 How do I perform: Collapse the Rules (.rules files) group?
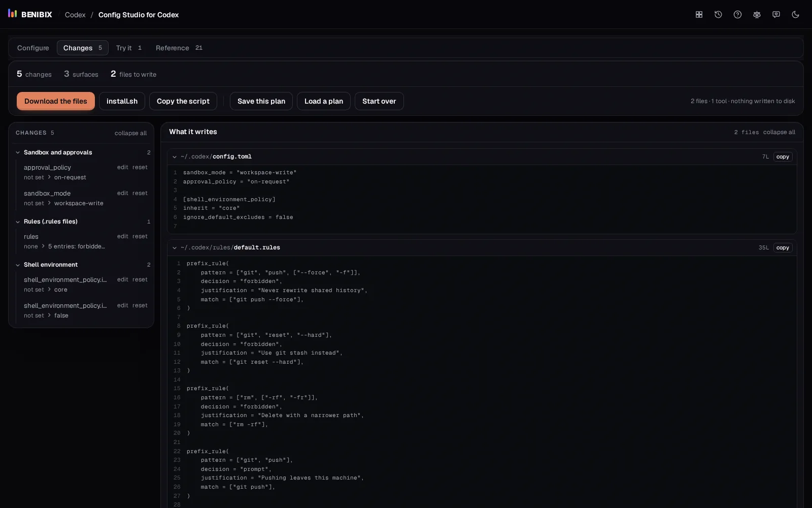[x=18, y=221]
